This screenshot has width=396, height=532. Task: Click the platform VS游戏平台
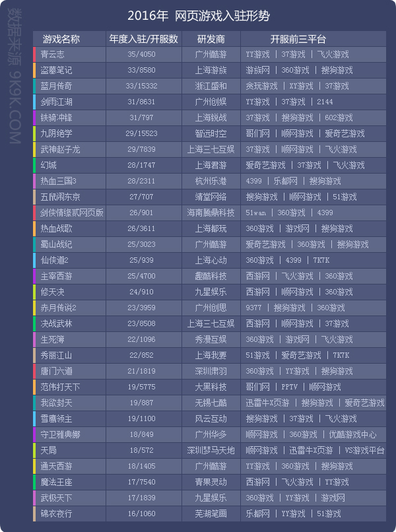point(364,450)
